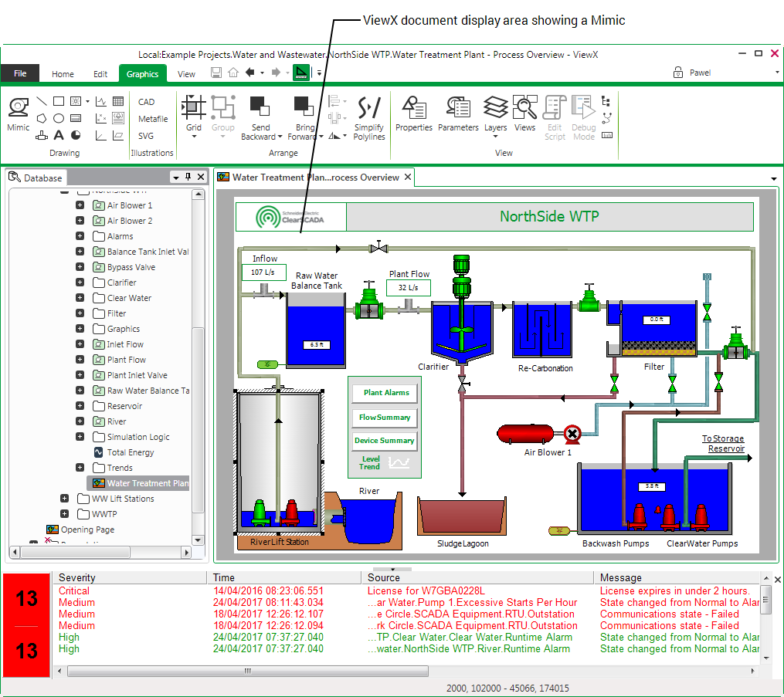
Task: Click the red alarm count banner
Action: [27, 625]
